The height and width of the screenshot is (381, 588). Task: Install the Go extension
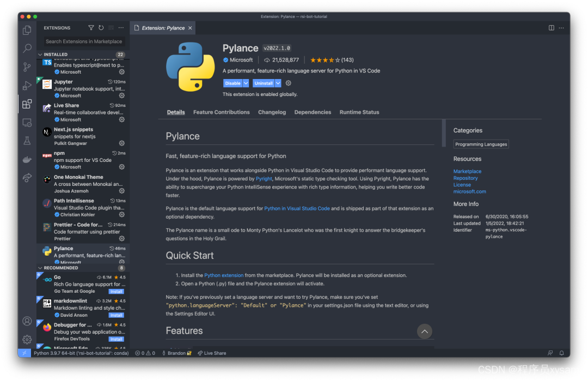[x=117, y=292]
